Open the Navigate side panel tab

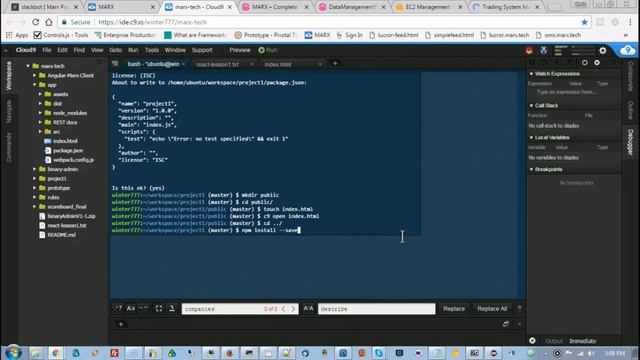[9, 111]
